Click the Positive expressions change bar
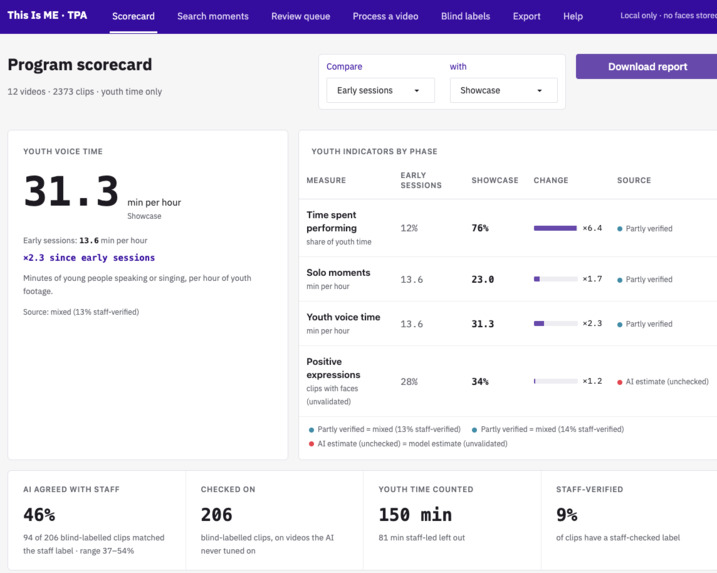This screenshot has width=717, height=573. 555,381
